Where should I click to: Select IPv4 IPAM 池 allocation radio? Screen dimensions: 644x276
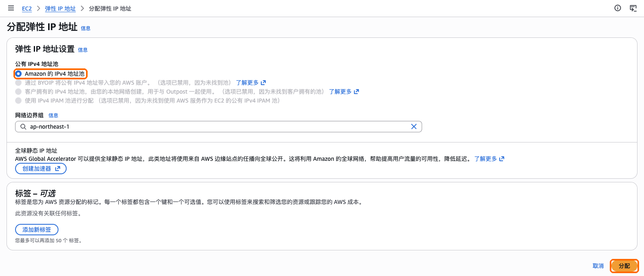(x=18, y=101)
